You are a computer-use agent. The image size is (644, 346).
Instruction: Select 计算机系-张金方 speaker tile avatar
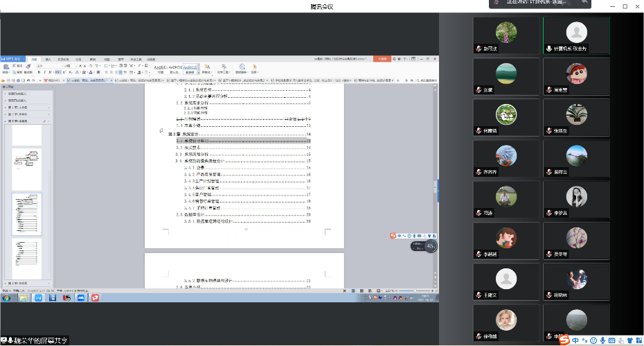tap(577, 32)
